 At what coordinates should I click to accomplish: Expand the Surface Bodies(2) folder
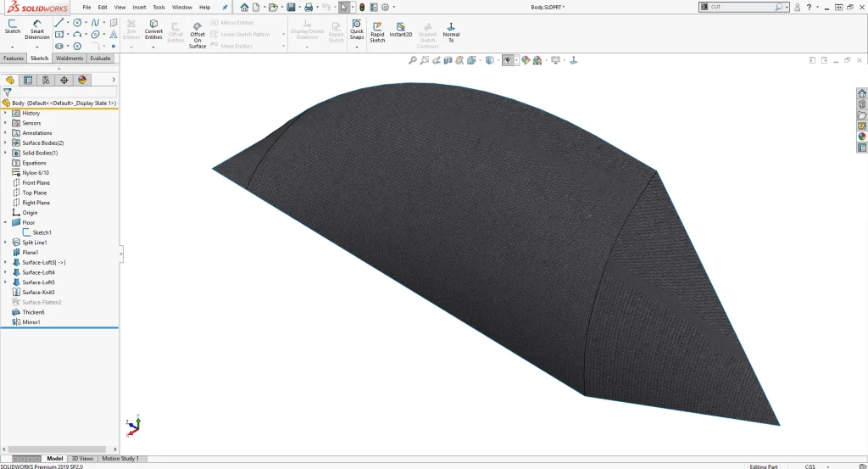[x=5, y=142]
